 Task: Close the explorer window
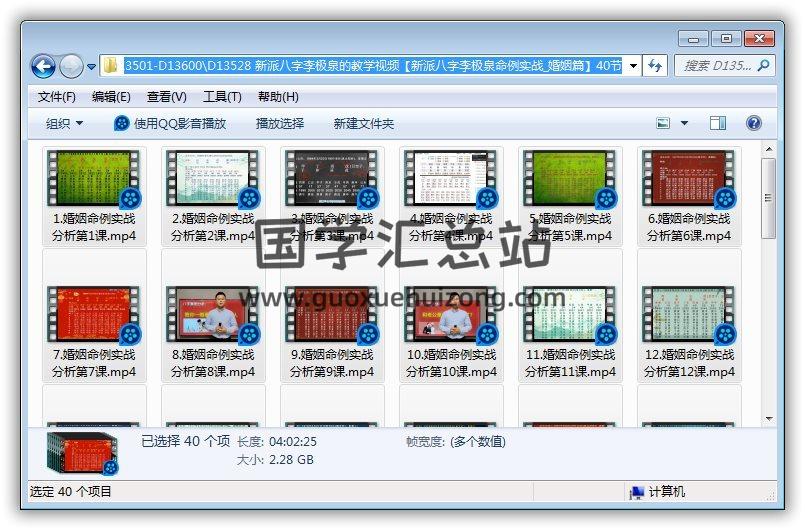point(759,39)
